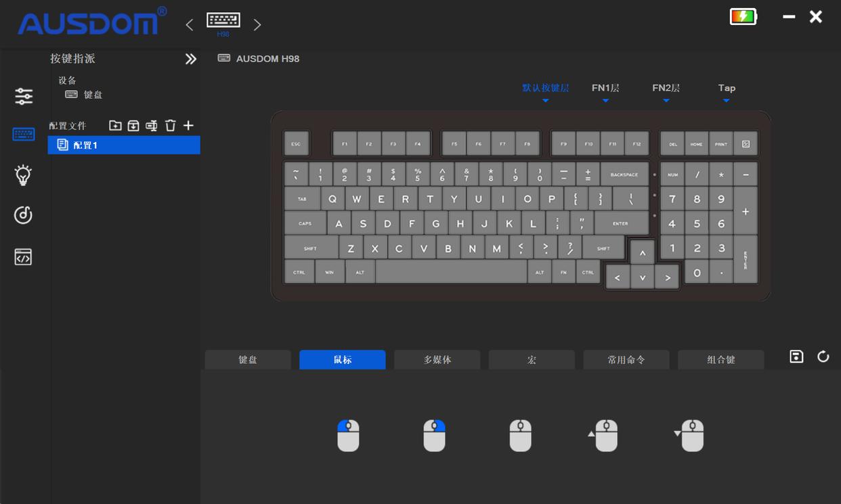Click the AUSDOM H98 device title
Image resolution: width=841 pixels, height=504 pixels.
267,59
